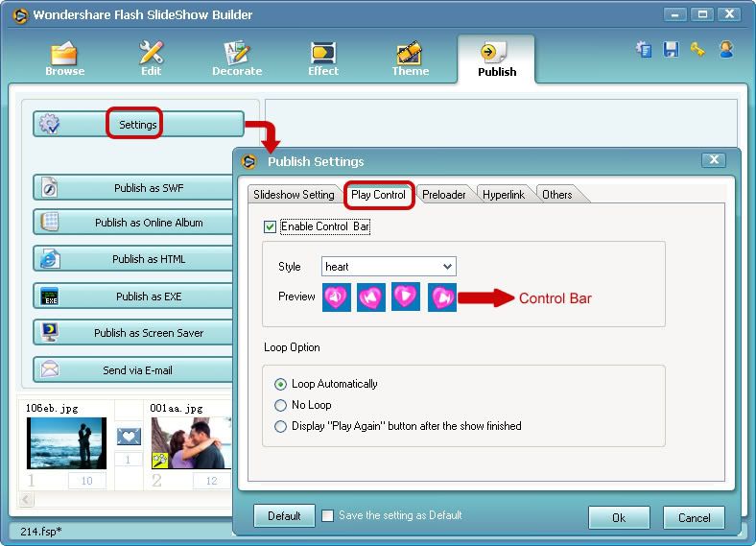Click Cancel in Publish Settings
The image size is (756, 546).
tap(694, 517)
